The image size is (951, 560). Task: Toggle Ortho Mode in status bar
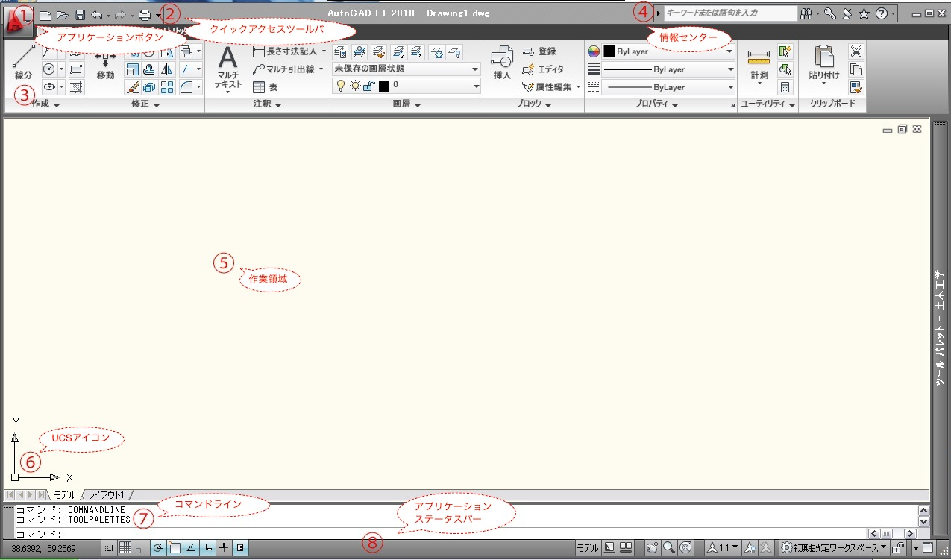click(142, 548)
